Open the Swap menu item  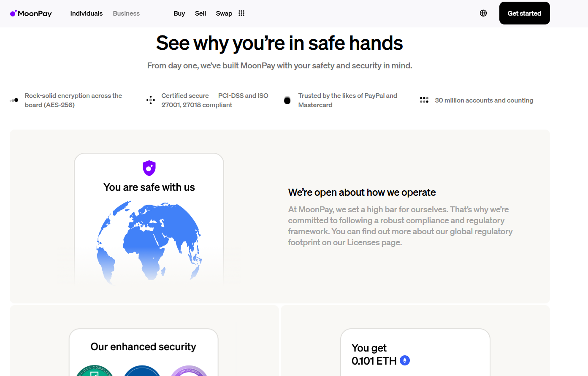pyautogui.click(x=224, y=13)
